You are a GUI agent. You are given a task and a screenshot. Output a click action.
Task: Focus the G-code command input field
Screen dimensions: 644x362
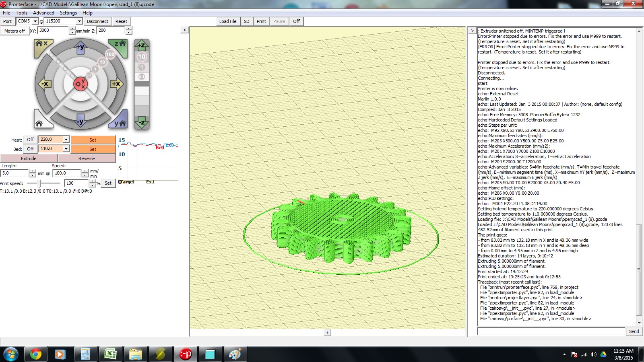pos(551,331)
